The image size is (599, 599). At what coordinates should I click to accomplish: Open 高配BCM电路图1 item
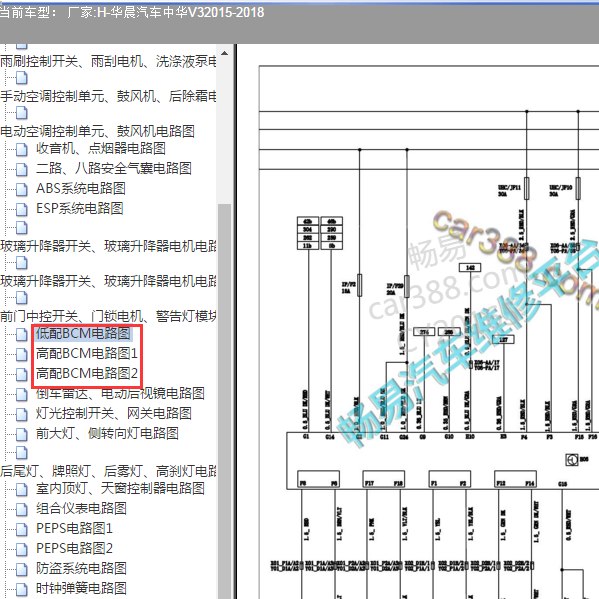click(x=87, y=353)
